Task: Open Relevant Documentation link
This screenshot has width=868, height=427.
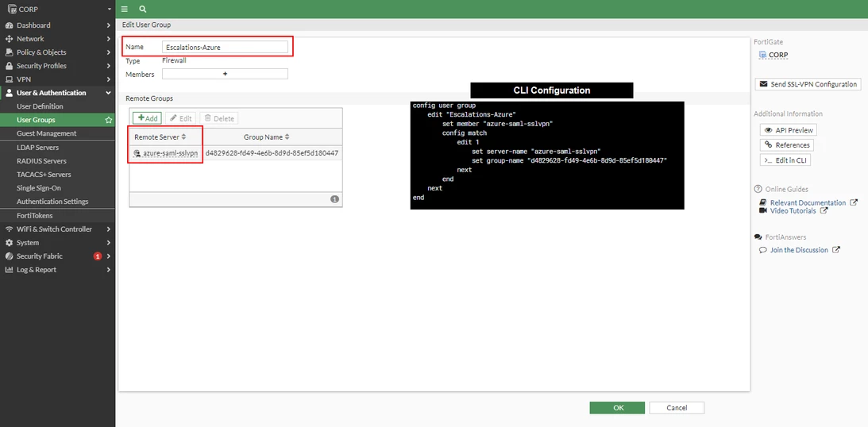Action: (x=808, y=202)
